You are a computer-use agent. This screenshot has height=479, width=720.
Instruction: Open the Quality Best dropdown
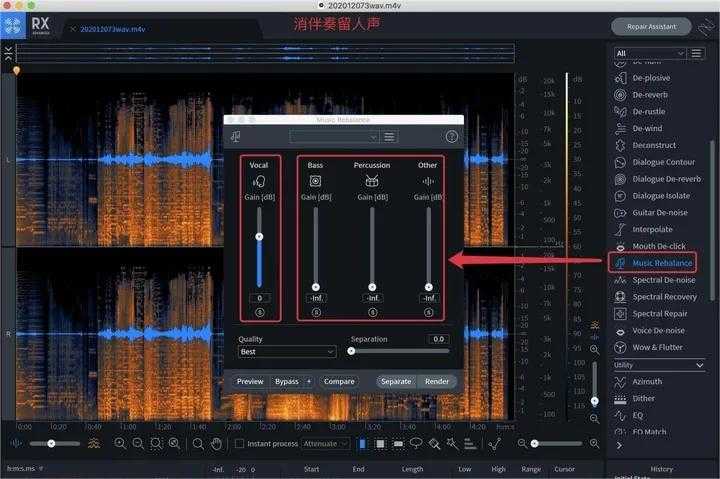(x=287, y=352)
